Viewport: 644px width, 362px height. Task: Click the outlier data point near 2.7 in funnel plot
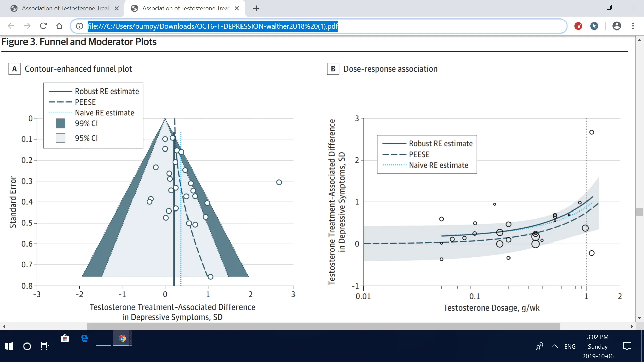tap(279, 182)
